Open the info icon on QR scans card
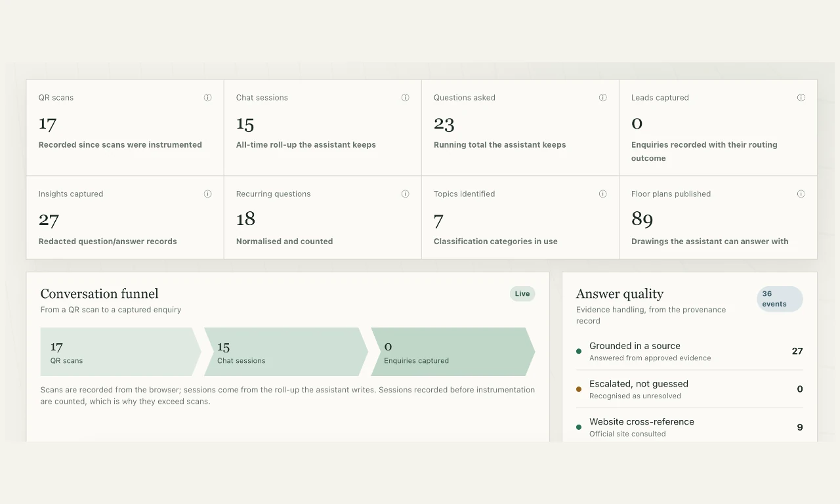 (207, 98)
